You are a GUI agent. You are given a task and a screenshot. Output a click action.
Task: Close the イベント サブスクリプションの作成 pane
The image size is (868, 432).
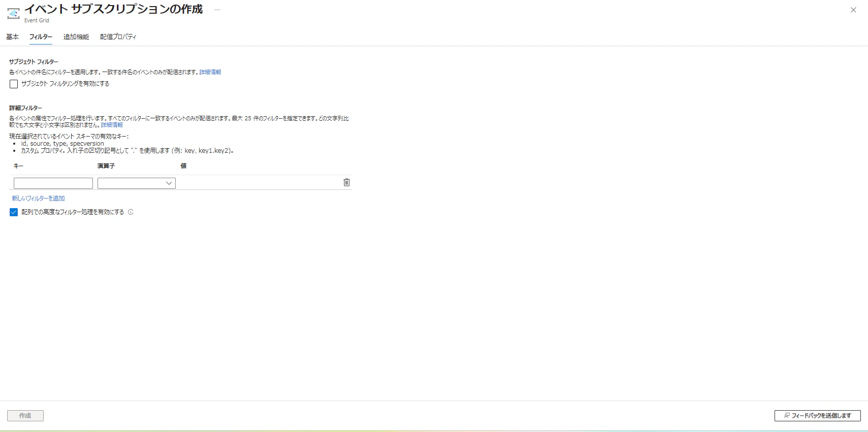853,10
